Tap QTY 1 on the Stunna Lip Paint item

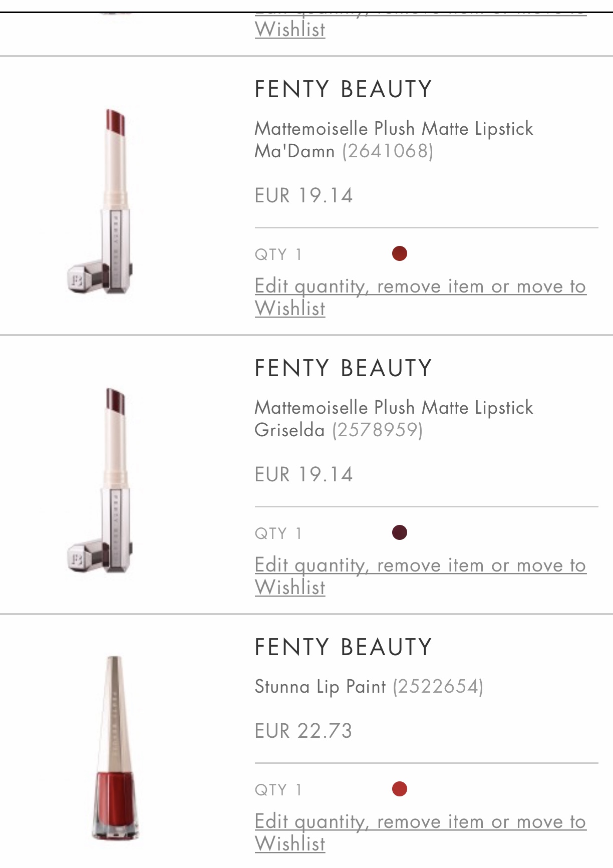(278, 790)
